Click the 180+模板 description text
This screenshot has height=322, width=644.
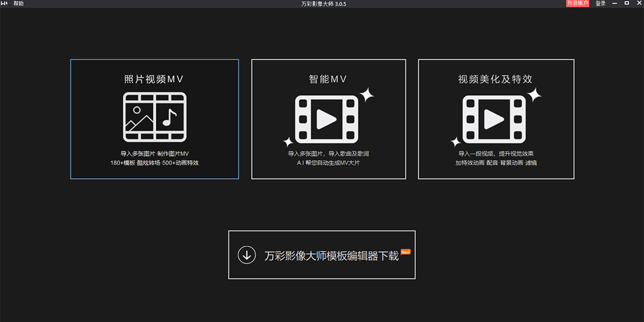pyautogui.click(x=155, y=163)
